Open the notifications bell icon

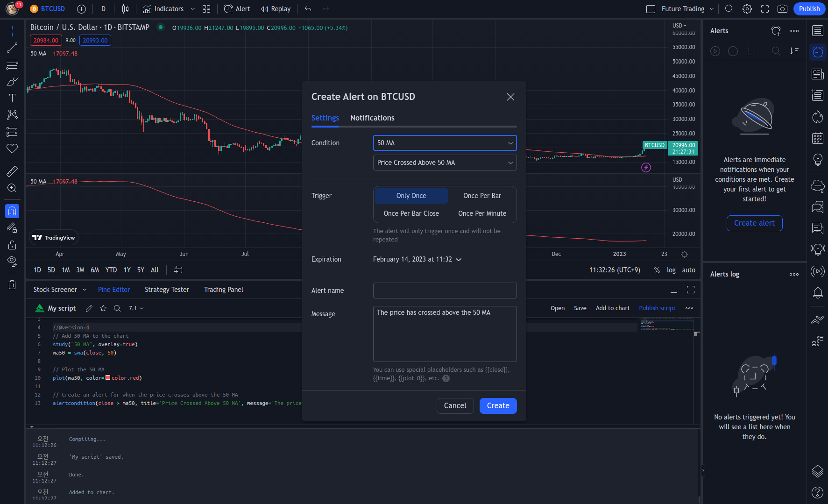click(x=817, y=293)
